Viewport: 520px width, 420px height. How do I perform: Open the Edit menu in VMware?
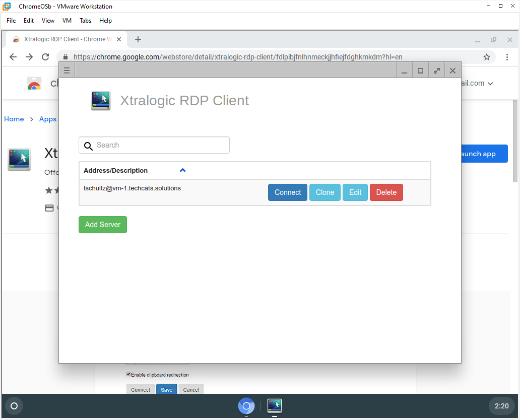pos(29,21)
